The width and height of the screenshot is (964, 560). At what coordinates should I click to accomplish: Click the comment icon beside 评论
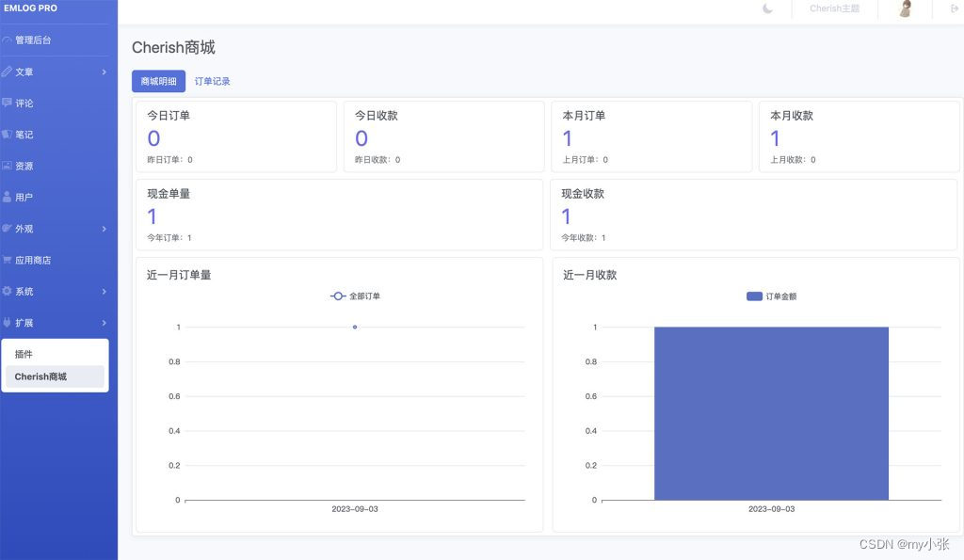[7, 103]
